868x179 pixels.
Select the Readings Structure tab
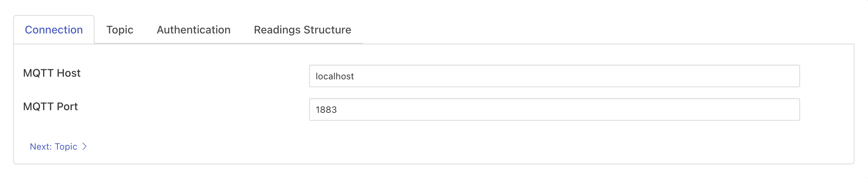pos(302,30)
